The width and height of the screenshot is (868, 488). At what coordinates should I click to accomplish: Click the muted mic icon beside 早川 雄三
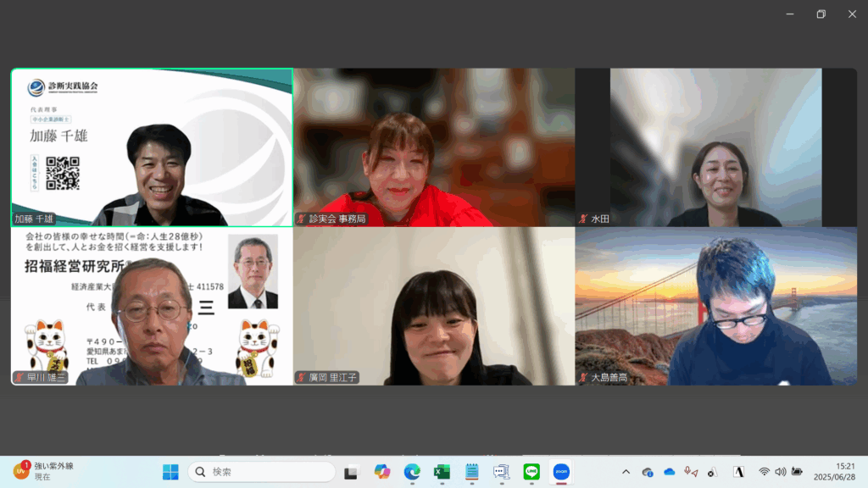[20, 377]
